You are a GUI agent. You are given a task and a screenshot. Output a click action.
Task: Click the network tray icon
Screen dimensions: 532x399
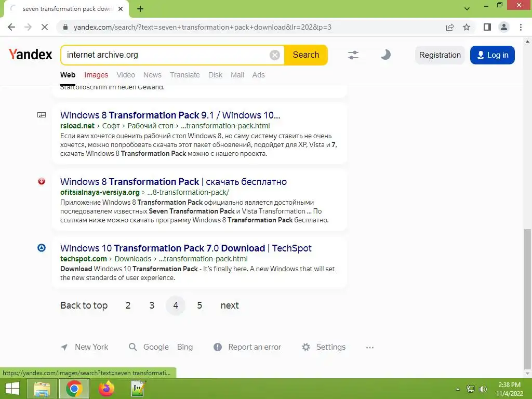coord(471,389)
